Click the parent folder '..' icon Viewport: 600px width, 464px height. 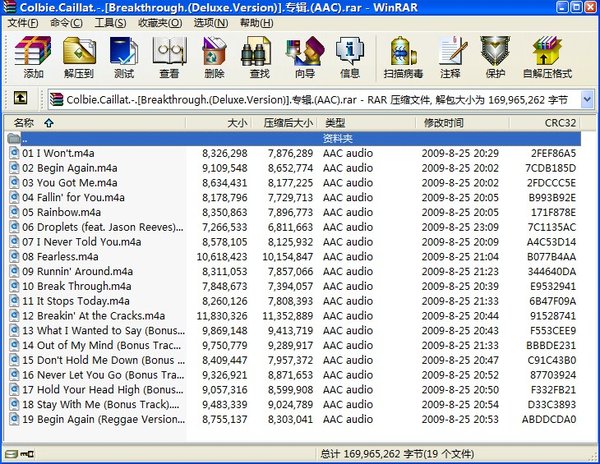14,138
